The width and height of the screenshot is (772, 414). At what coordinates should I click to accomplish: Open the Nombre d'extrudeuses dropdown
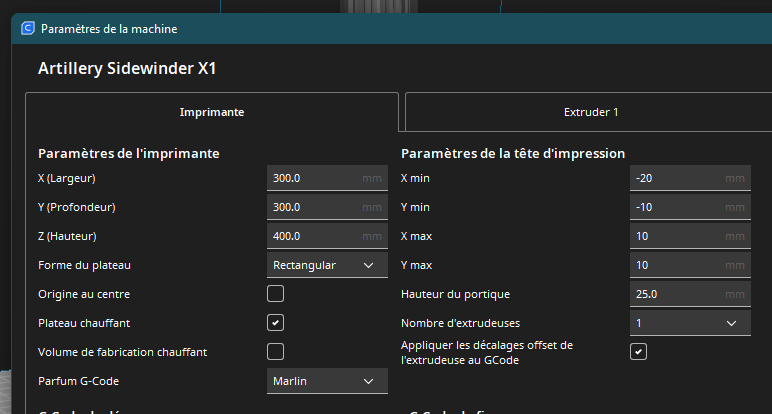689,323
